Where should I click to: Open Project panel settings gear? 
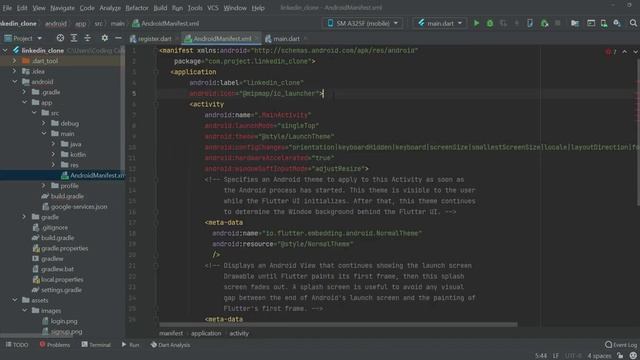[104, 38]
